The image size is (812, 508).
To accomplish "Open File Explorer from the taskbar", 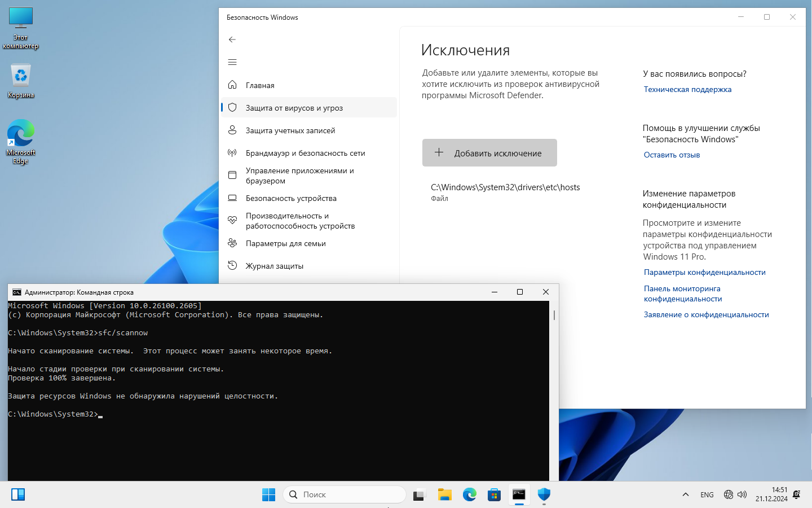I will [x=445, y=494].
